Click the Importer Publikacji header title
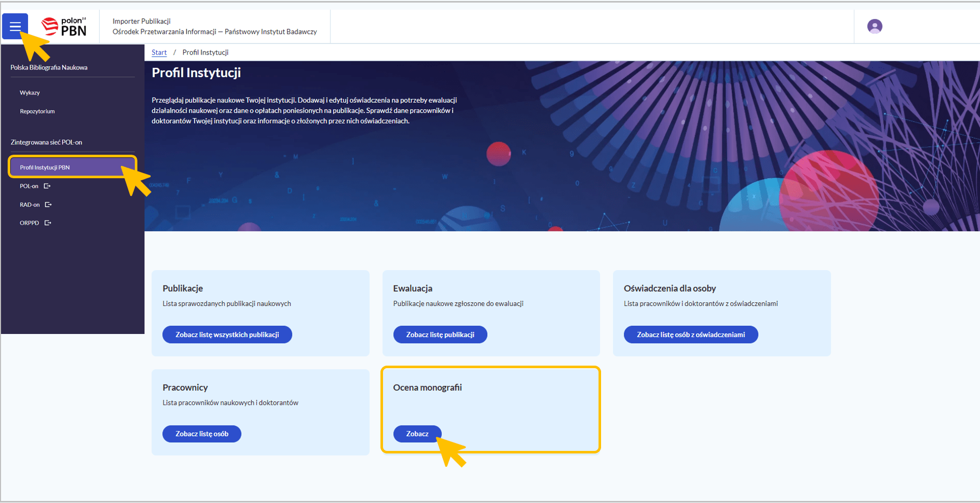 click(x=141, y=21)
